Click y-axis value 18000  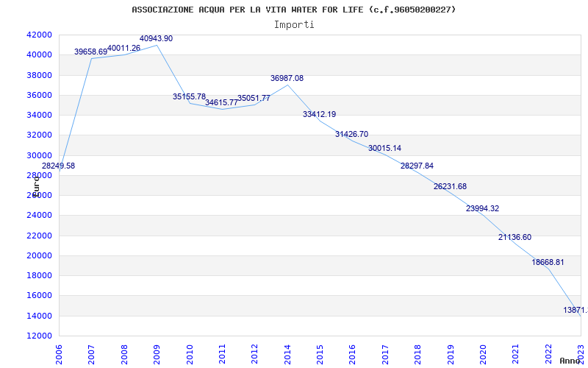[x=39, y=275]
